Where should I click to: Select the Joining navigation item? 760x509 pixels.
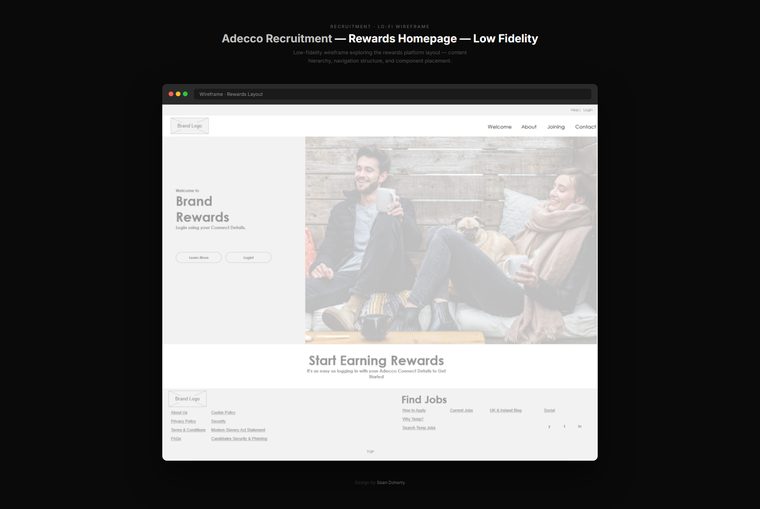(556, 127)
